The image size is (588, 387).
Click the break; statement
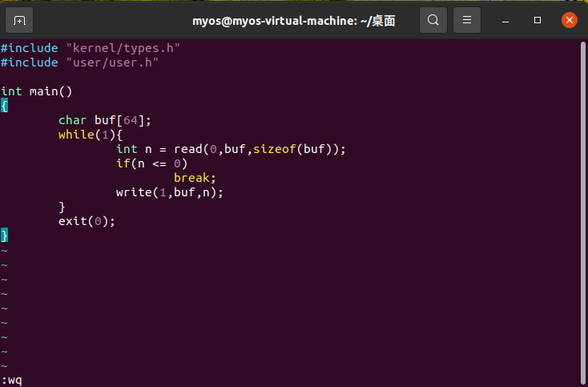coord(195,178)
